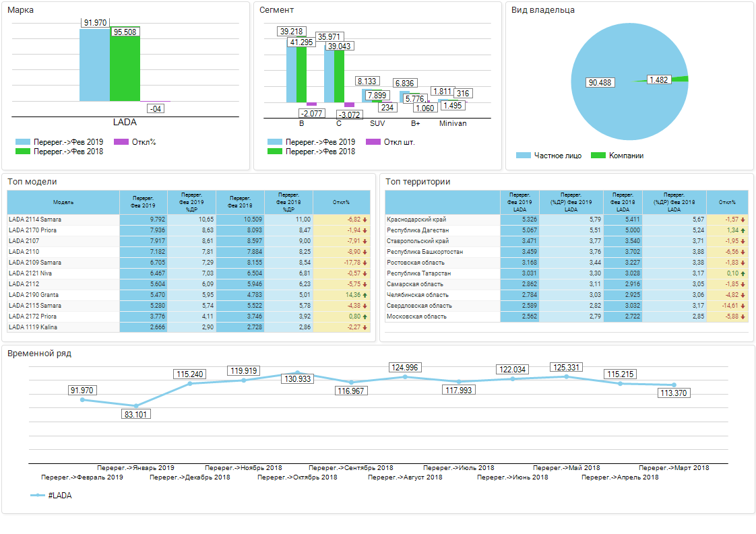
Task: Toggle Откл% series in Марка chart legend
Action: (121, 142)
